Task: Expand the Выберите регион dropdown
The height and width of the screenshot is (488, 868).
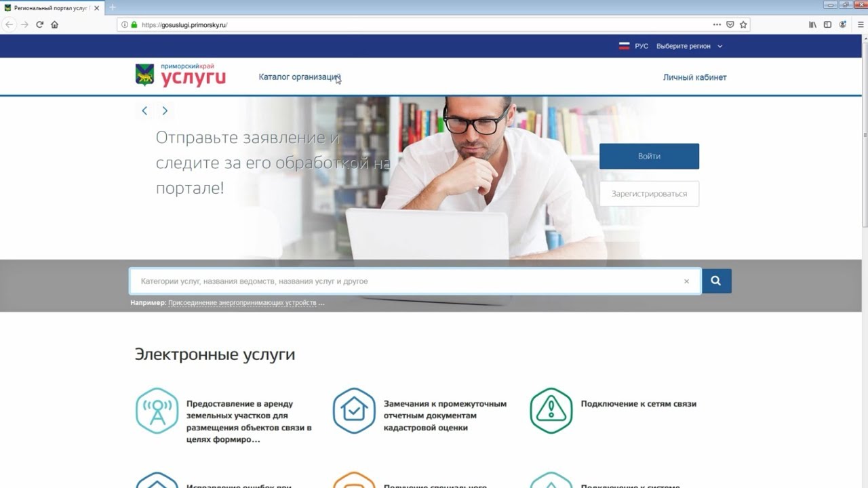Action: click(x=690, y=46)
